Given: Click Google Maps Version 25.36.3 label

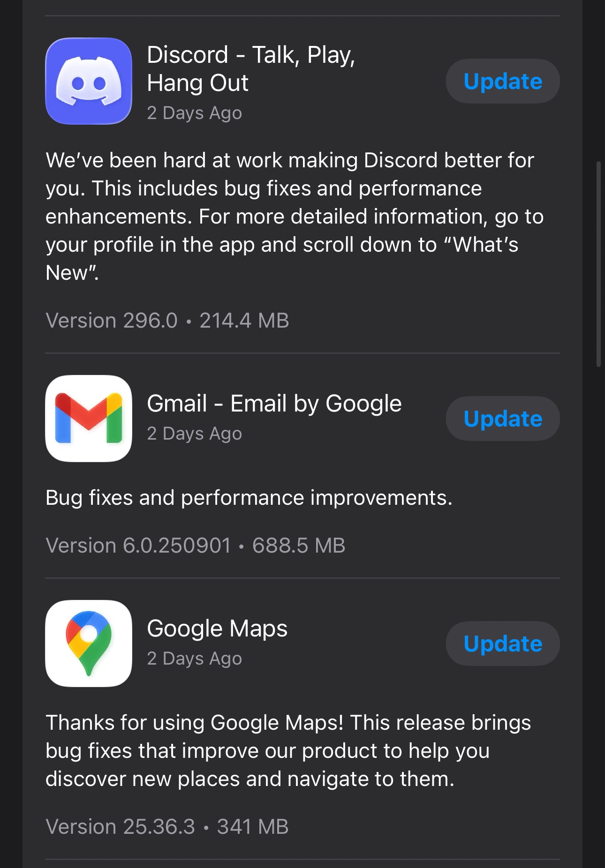Looking at the screenshot, I should pos(120,827).
